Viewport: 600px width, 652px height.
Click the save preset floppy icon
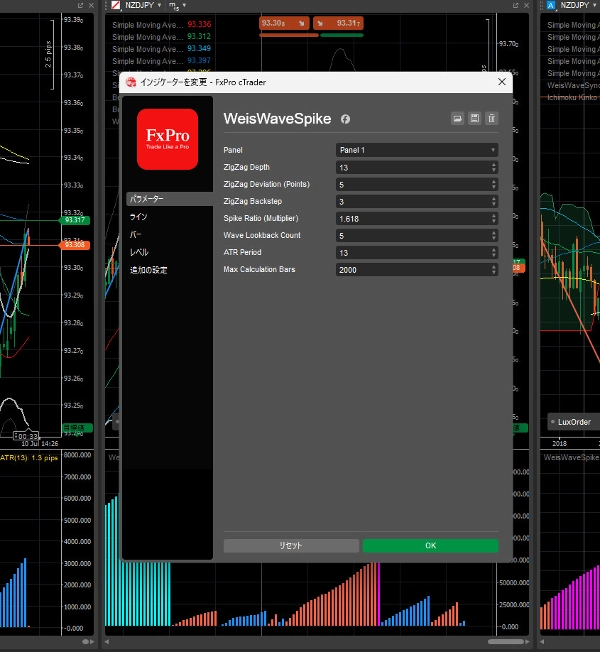click(x=474, y=119)
